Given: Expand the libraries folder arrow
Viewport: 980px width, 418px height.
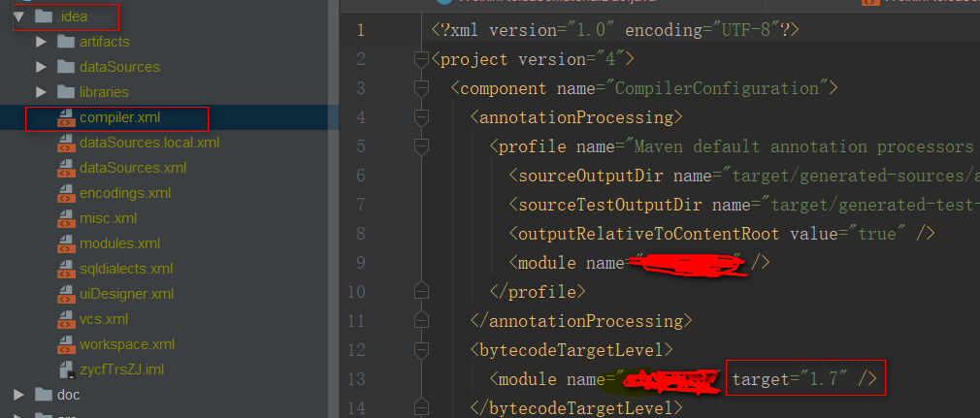Looking at the screenshot, I should pyautogui.click(x=42, y=92).
